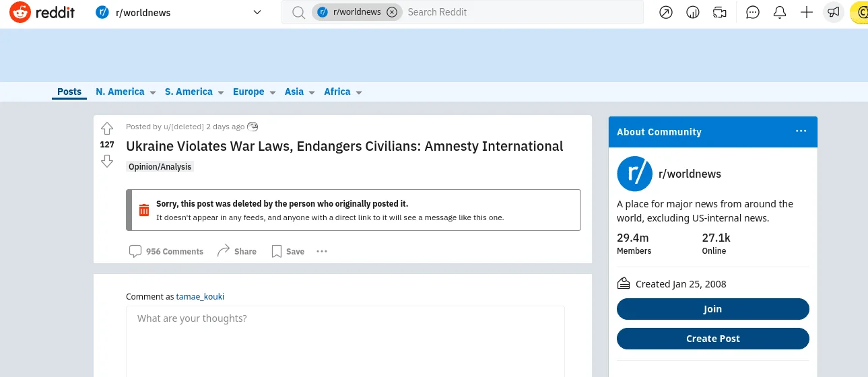Go to the Reddit home logo

(x=42, y=12)
